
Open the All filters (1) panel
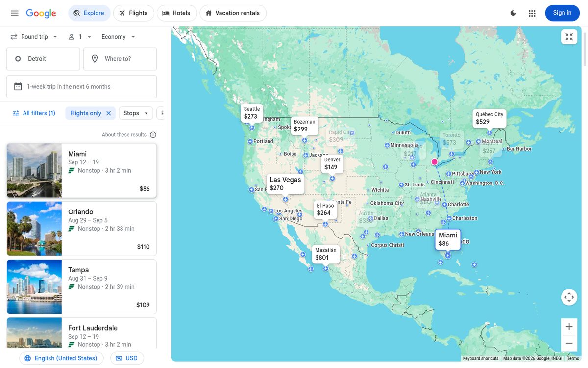point(34,113)
